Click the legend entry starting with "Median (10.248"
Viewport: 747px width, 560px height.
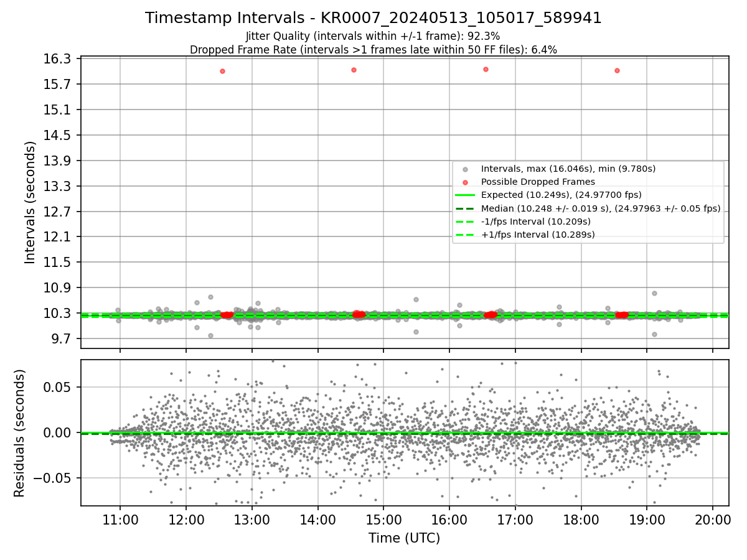pos(601,208)
